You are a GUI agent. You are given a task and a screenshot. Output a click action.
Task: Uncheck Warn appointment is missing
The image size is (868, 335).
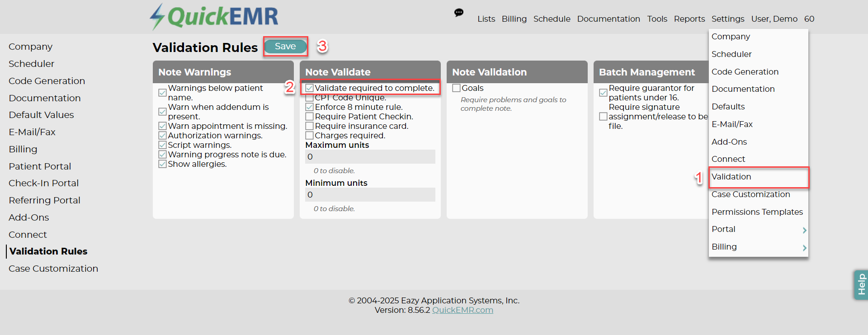(162, 126)
